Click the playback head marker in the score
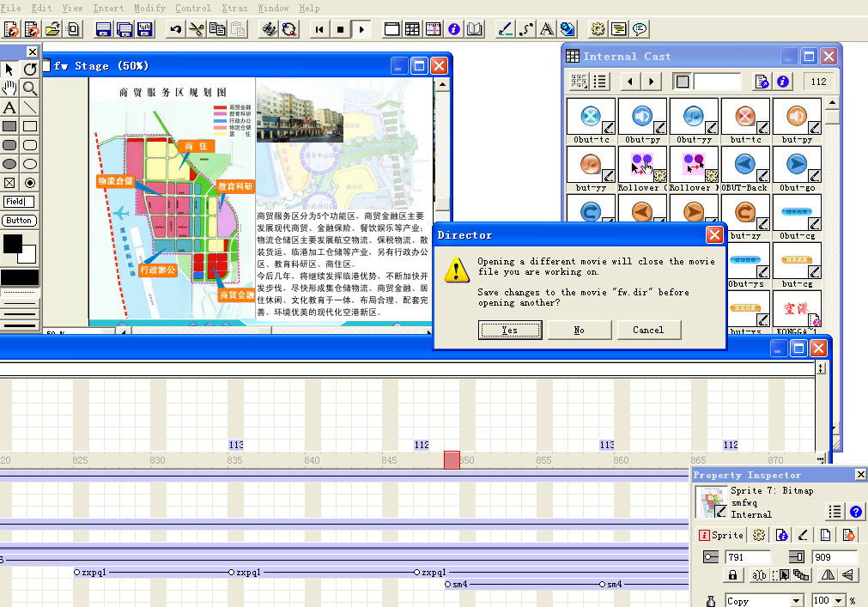The width and height of the screenshot is (868, 607). [452, 460]
